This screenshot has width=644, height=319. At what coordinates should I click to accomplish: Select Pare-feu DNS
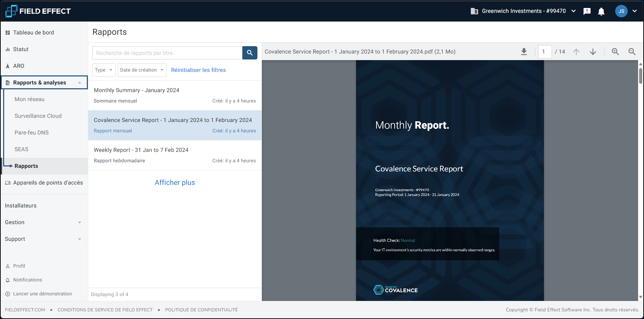[32, 133]
